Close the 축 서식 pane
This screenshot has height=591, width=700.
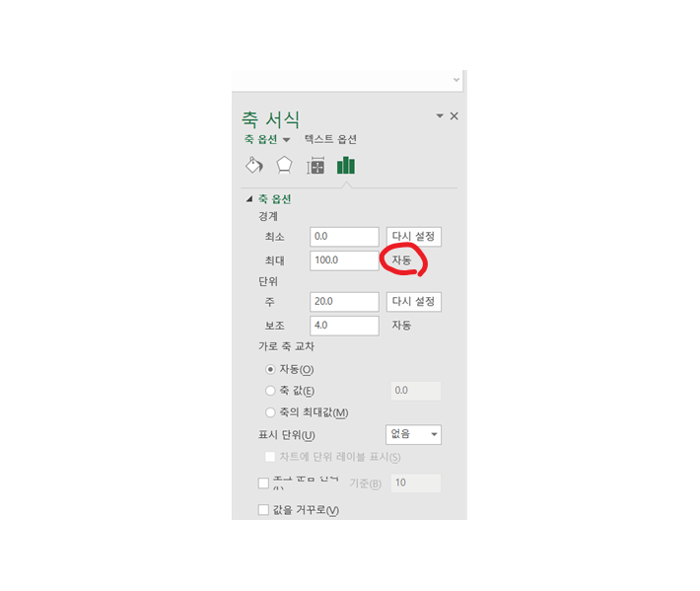[455, 116]
